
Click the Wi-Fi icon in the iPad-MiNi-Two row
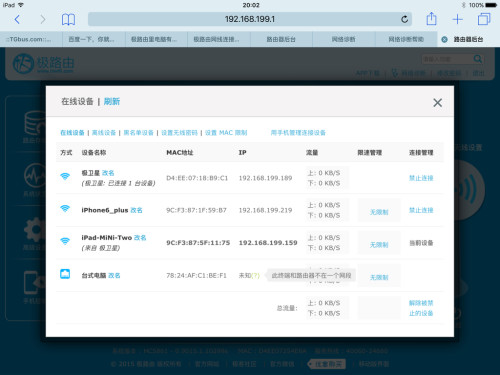click(65, 241)
